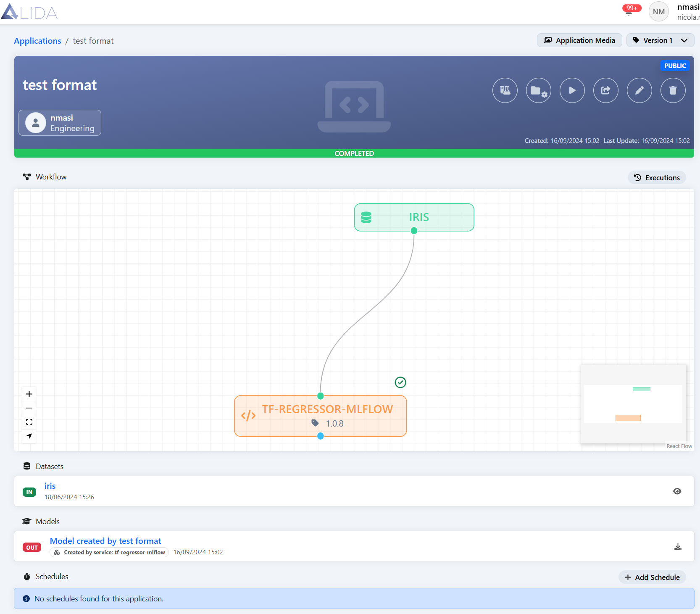
Task: Open the iris dataset link
Action: (x=50, y=486)
